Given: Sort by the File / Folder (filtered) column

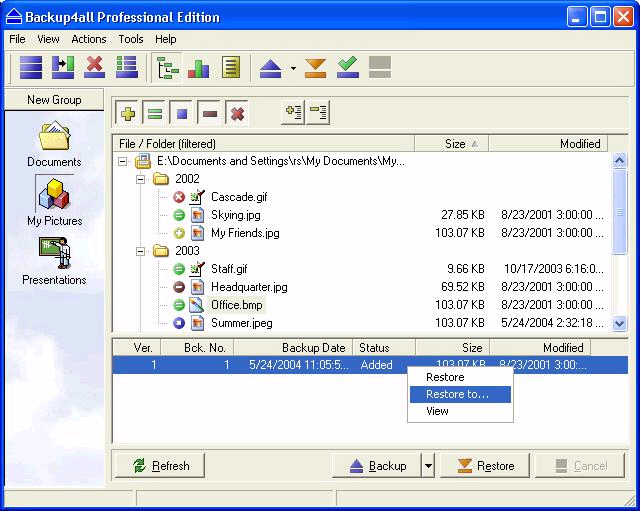Looking at the screenshot, I should tap(264, 144).
